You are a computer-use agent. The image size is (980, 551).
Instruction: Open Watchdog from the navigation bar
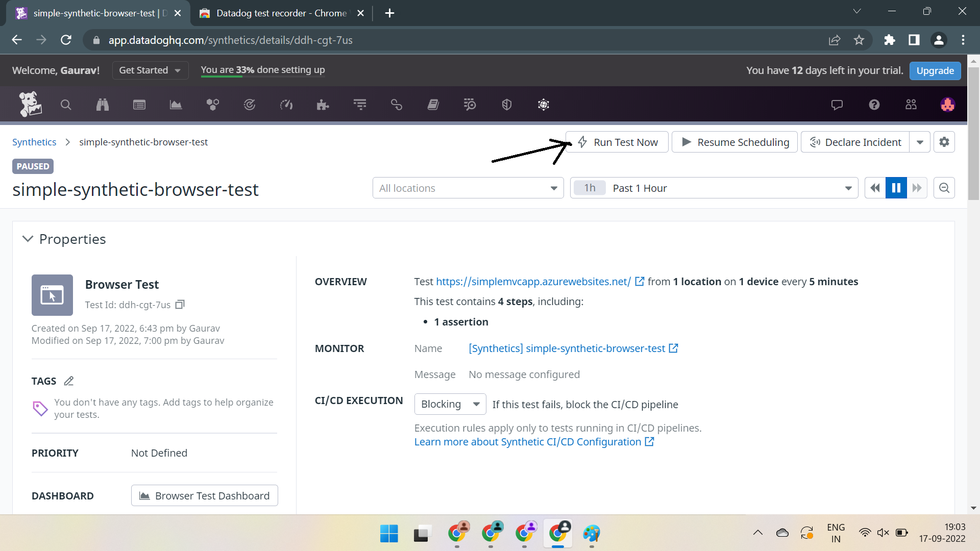coord(103,105)
